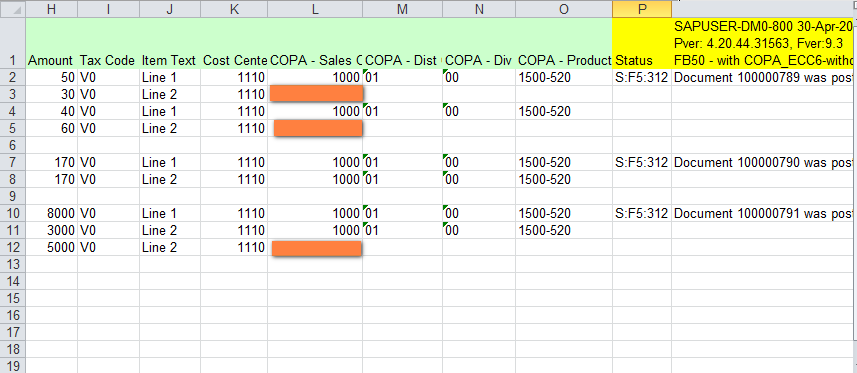Select column N header

tap(479, 9)
